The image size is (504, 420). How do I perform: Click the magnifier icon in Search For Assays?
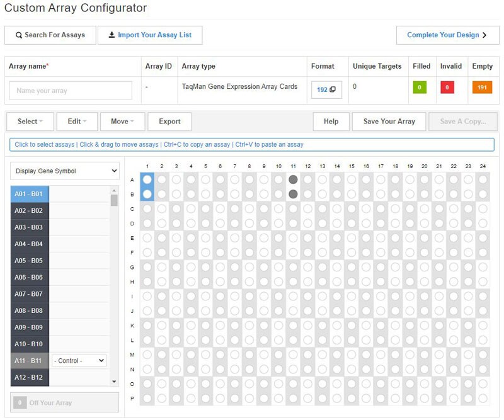[20, 35]
